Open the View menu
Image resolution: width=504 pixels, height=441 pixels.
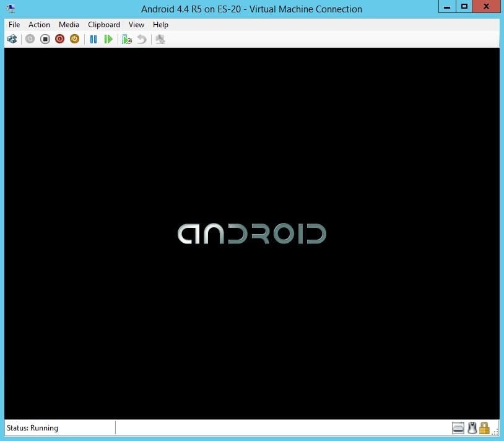pos(136,25)
